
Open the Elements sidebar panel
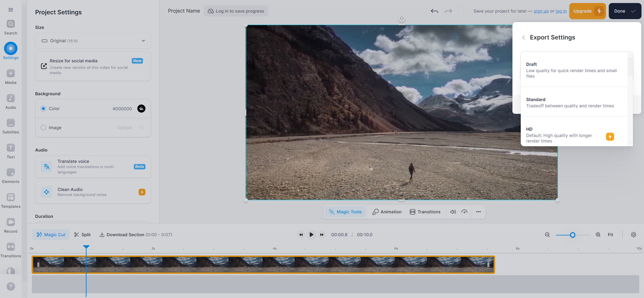click(x=11, y=176)
